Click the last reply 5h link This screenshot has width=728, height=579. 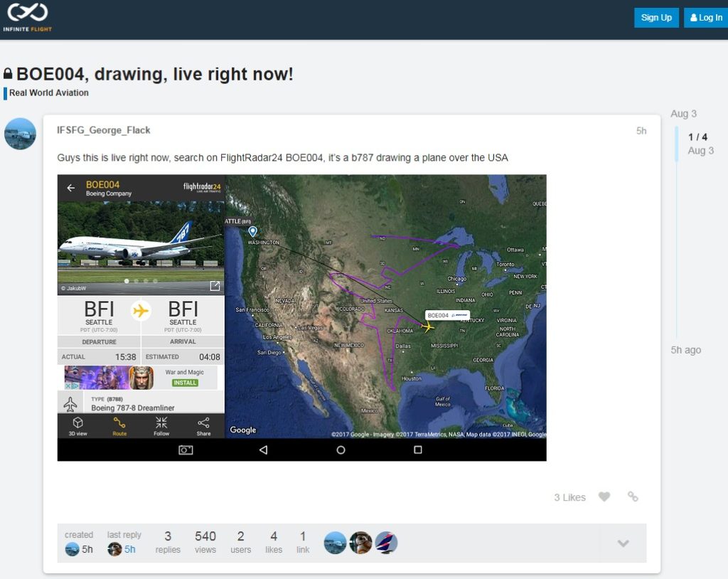click(130, 549)
